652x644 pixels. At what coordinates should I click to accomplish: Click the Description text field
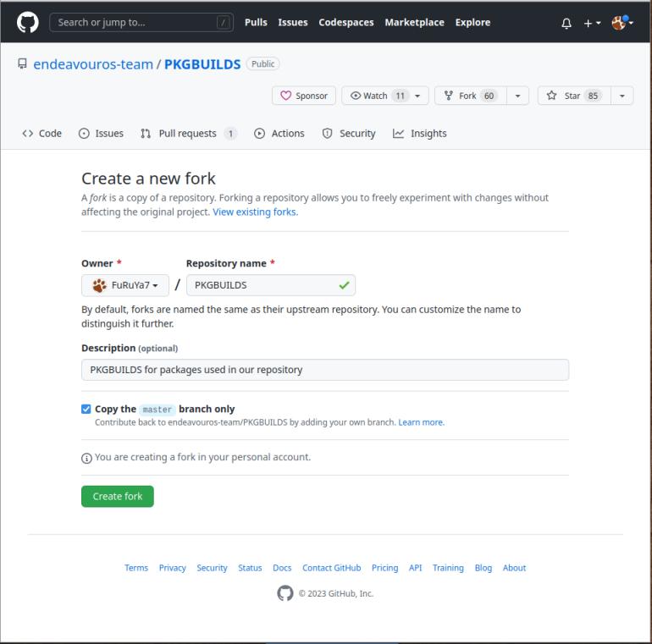click(325, 370)
